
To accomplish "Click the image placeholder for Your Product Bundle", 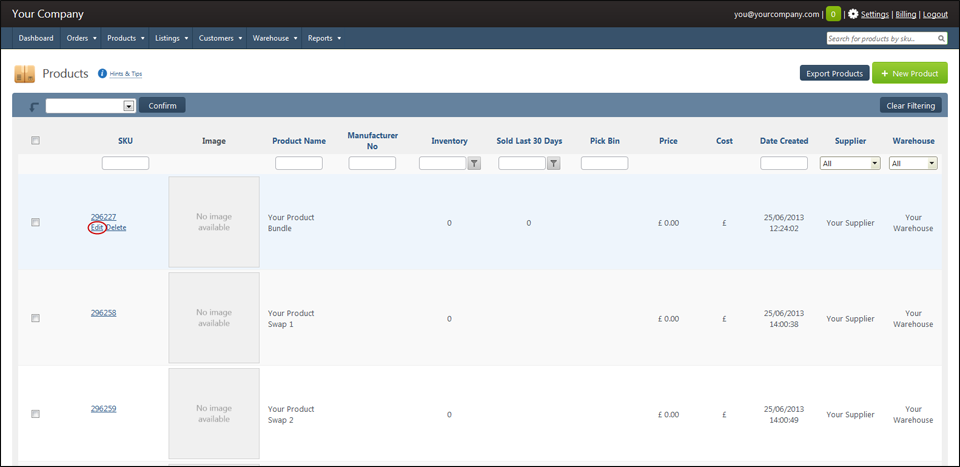I will coord(214,222).
